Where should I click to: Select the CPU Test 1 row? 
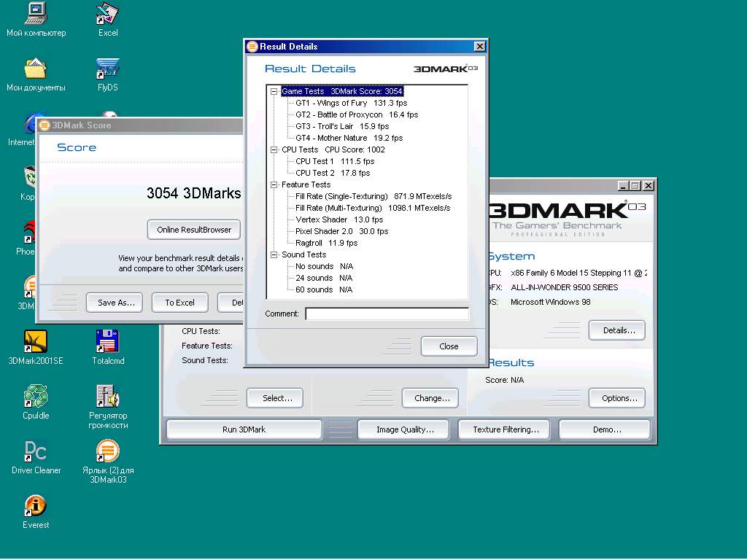click(335, 161)
